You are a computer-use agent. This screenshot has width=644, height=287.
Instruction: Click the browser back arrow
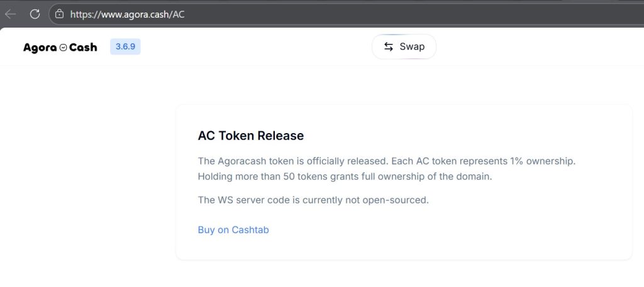tap(11, 14)
